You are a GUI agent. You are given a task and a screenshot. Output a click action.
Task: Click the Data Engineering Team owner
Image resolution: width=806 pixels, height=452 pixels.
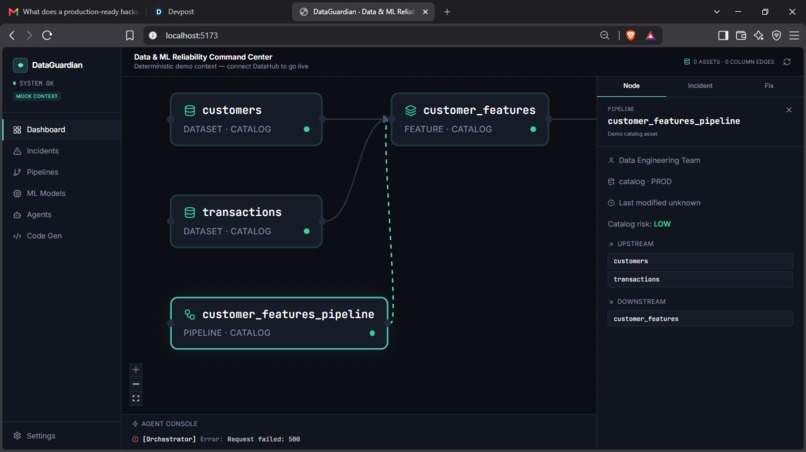pos(659,160)
